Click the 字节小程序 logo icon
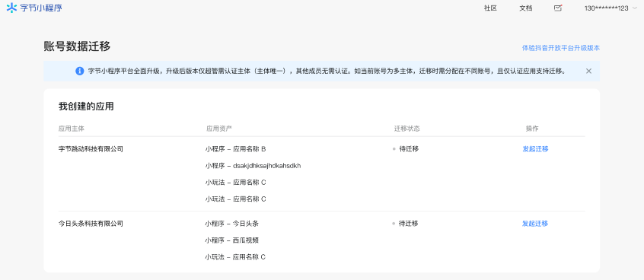Image resolution: width=644 pixels, height=280 pixels. 11,8
